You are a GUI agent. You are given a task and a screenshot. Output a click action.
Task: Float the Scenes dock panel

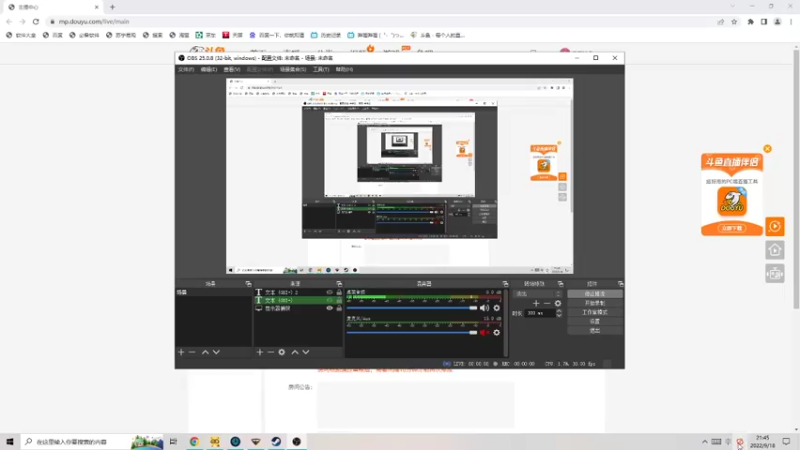point(248,284)
